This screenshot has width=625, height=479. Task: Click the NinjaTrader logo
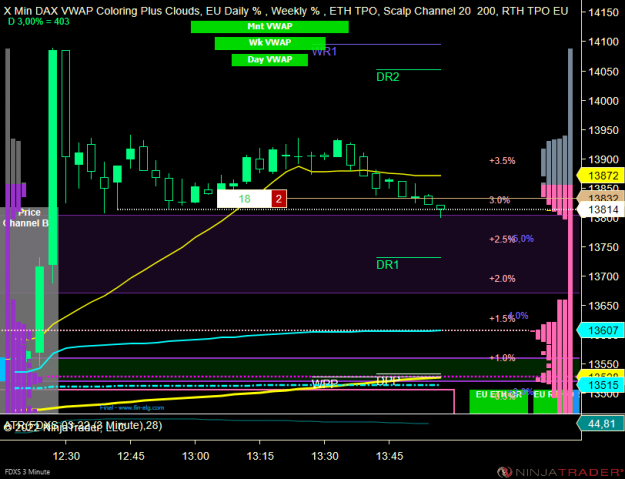(560, 472)
